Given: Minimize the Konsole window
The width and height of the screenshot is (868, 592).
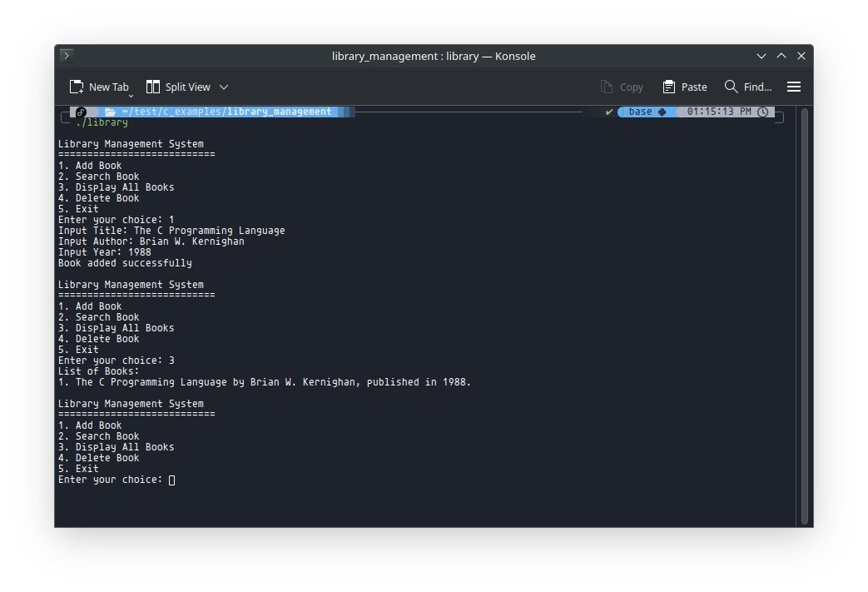Looking at the screenshot, I should click(761, 56).
